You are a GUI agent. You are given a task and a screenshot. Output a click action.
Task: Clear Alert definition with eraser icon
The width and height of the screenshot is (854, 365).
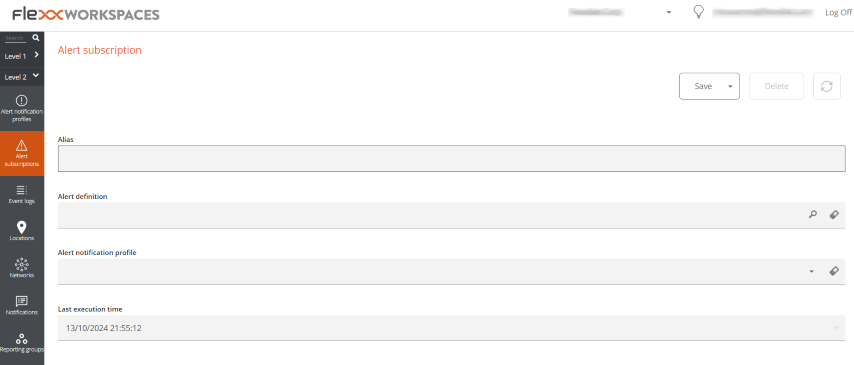pos(834,215)
